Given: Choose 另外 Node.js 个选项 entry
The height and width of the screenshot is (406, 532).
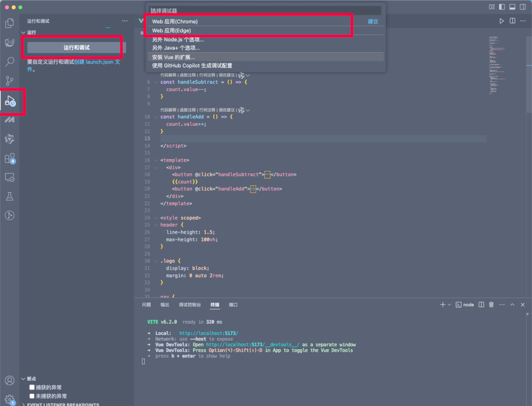Looking at the screenshot, I should tap(266, 40).
